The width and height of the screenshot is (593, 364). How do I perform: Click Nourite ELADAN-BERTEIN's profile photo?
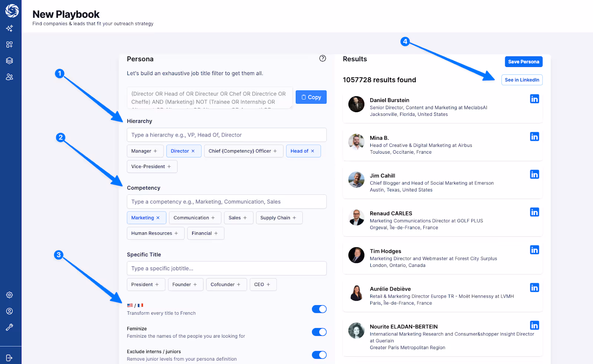coord(356,331)
